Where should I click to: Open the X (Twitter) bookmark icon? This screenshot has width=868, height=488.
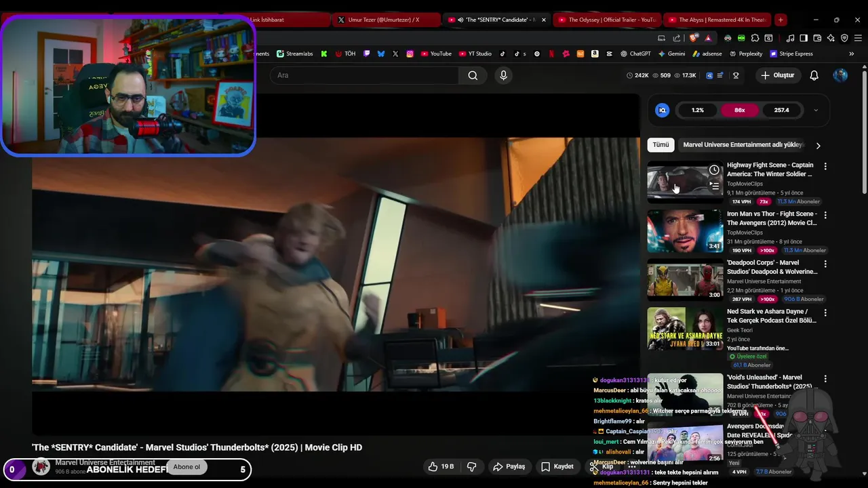pos(395,54)
